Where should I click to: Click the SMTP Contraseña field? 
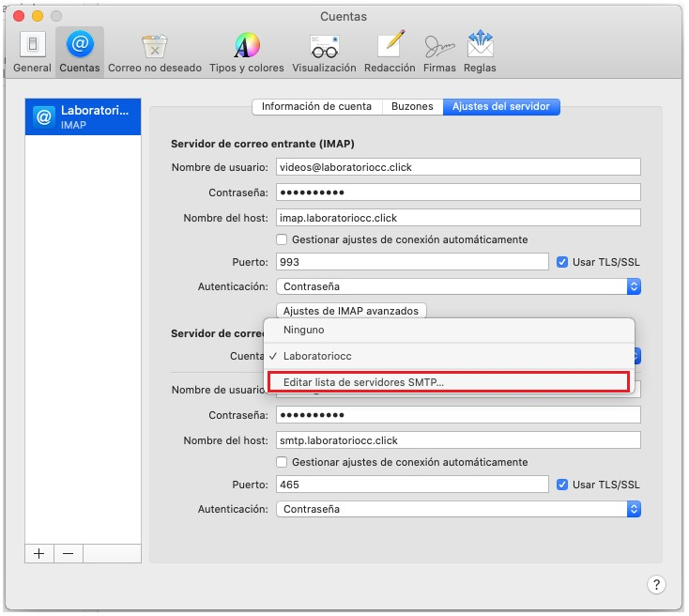pos(458,415)
